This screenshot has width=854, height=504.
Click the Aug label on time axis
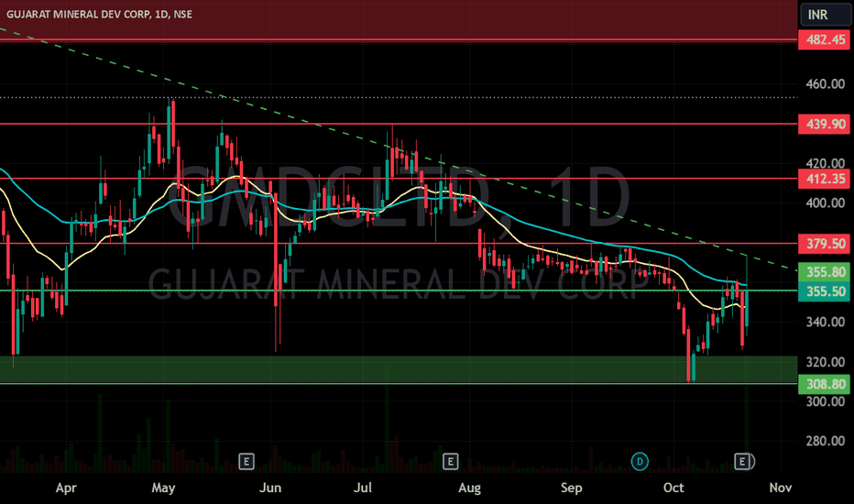point(469,488)
